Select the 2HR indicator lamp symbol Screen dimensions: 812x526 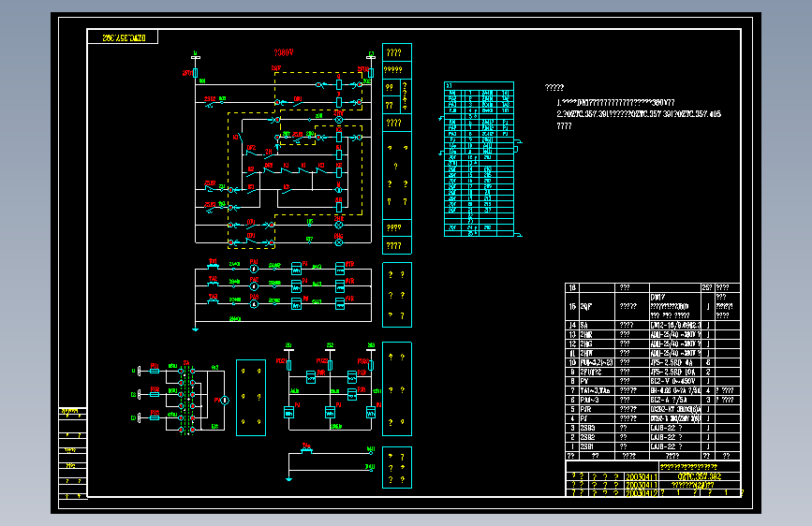pyautogui.click(x=339, y=226)
